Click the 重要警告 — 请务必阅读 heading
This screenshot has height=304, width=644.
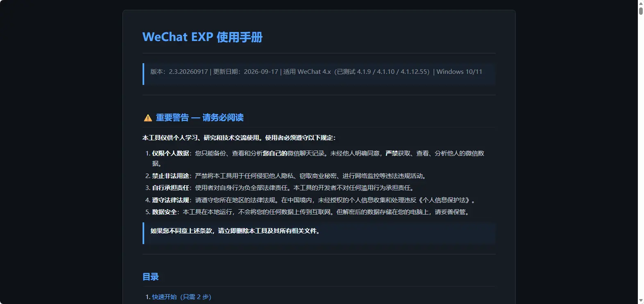[x=200, y=118]
